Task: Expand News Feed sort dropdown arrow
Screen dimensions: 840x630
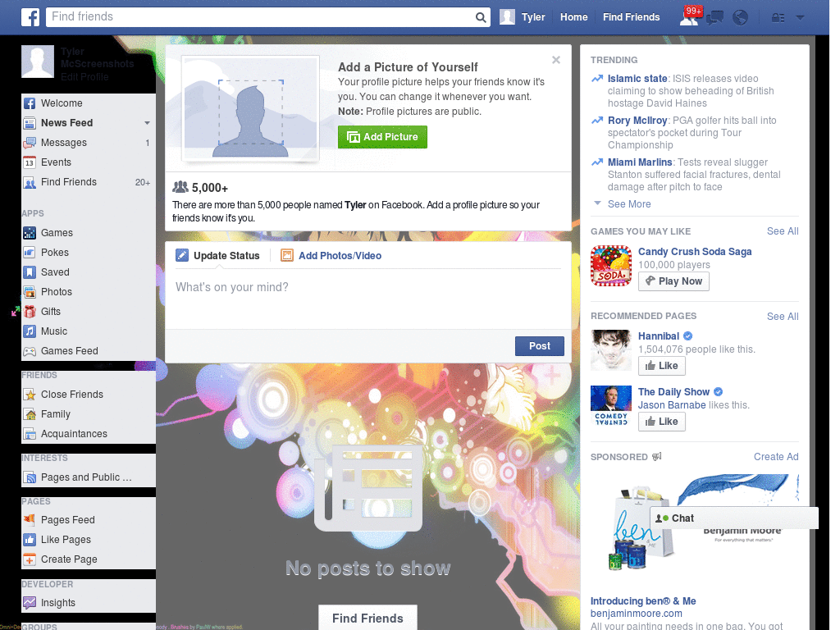Action: [x=147, y=123]
